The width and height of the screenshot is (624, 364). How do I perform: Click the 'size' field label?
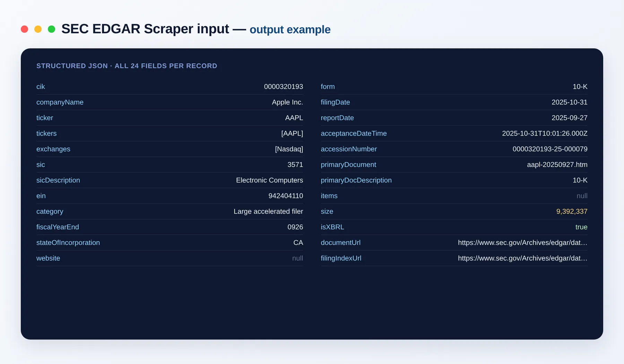(327, 211)
